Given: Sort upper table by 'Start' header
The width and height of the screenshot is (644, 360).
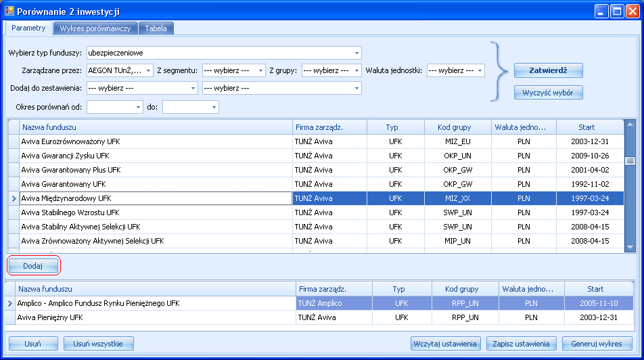Looking at the screenshot, I should point(590,127).
